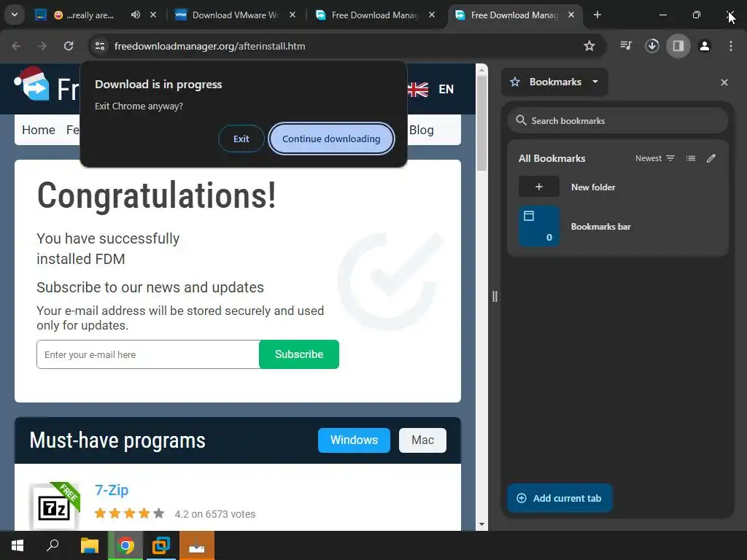Open the EN language selector
The height and width of the screenshot is (560, 747).
pos(446,89)
